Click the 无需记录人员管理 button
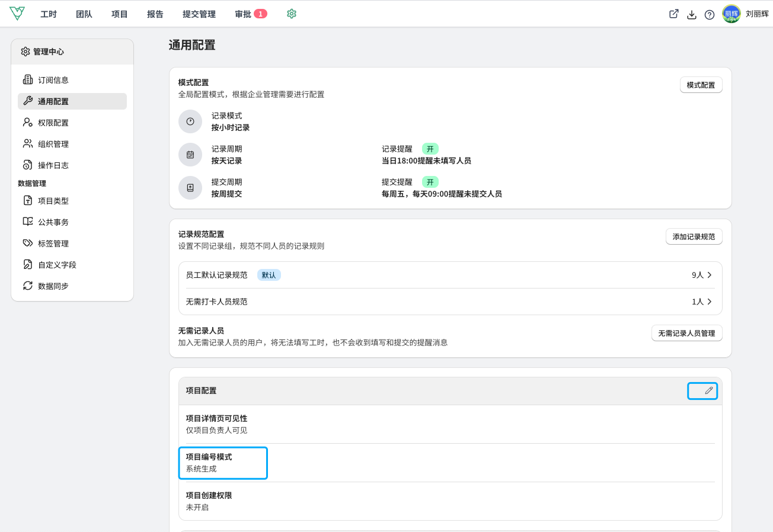The width and height of the screenshot is (773, 532). point(686,333)
